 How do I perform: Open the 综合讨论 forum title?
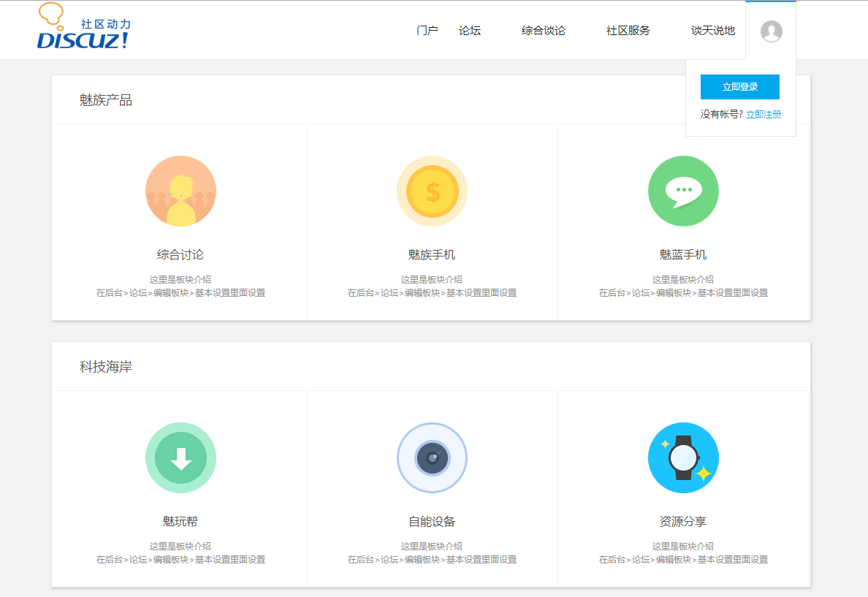[180, 255]
